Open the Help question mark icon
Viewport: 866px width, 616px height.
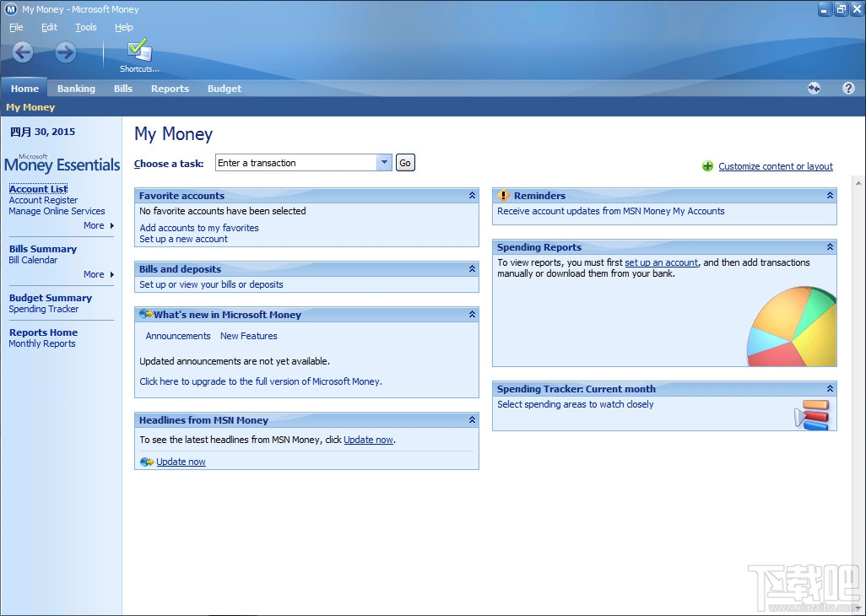(x=849, y=89)
